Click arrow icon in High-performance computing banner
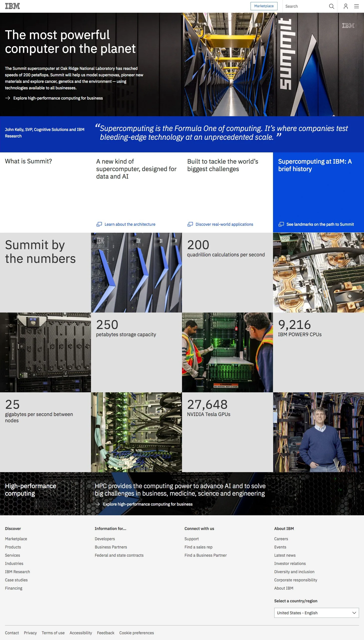364x640 pixels. [x=97, y=504]
